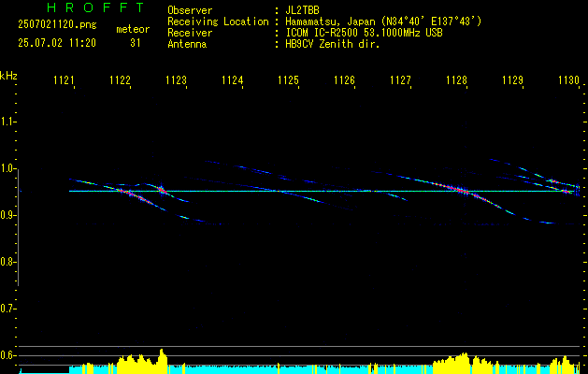This screenshot has height=374, width=588.
Task: Click the HROFFT title text
Action: (95, 7)
